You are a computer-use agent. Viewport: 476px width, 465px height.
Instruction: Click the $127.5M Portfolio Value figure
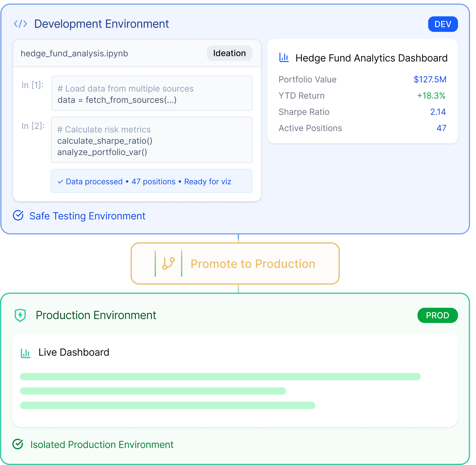430,79
